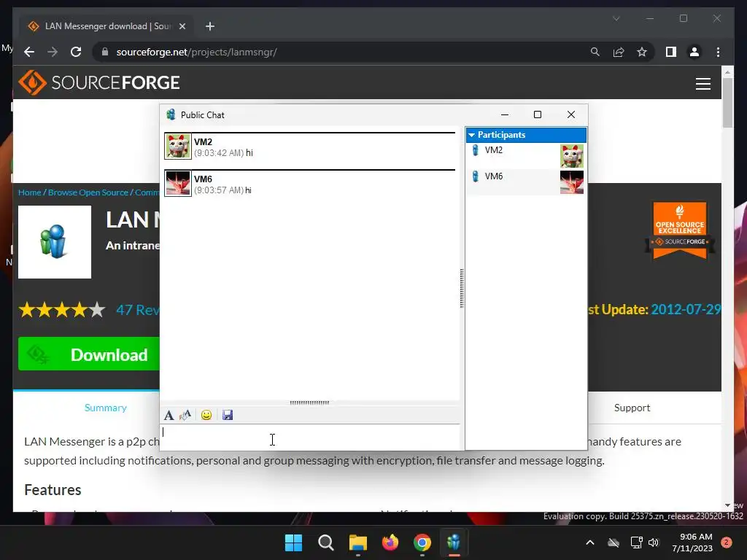Screen dimensions: 747x560
Task: Click VM6's avatar in participants panel
Action: click(572, 182)
